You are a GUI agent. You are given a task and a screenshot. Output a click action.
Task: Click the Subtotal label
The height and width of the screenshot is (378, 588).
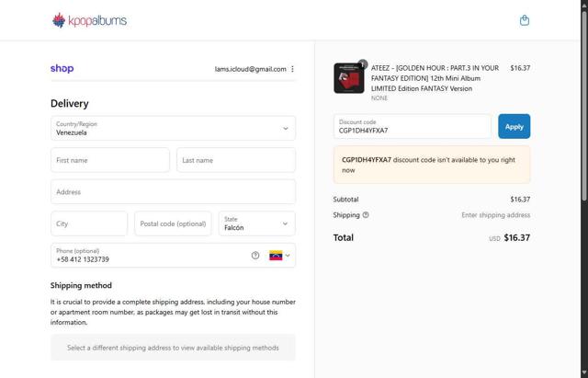click(x=345, y=200)
